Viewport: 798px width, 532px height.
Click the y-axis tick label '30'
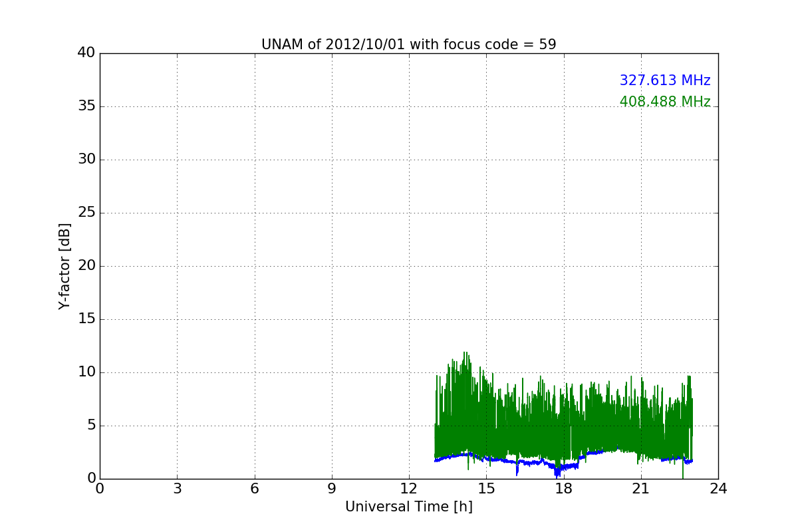[86, 160]
